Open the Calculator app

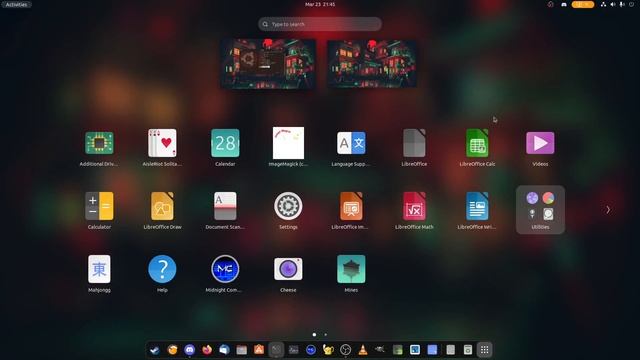coord(99,206)
